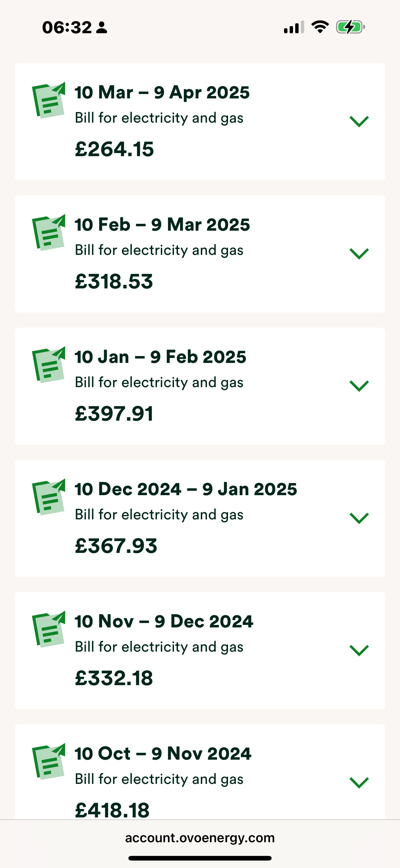Image resolution: width=400 pixels, height=868 pixels.
Task: Tap the account.ovoenergy.com address bar
Action: [x=200, y=838]
